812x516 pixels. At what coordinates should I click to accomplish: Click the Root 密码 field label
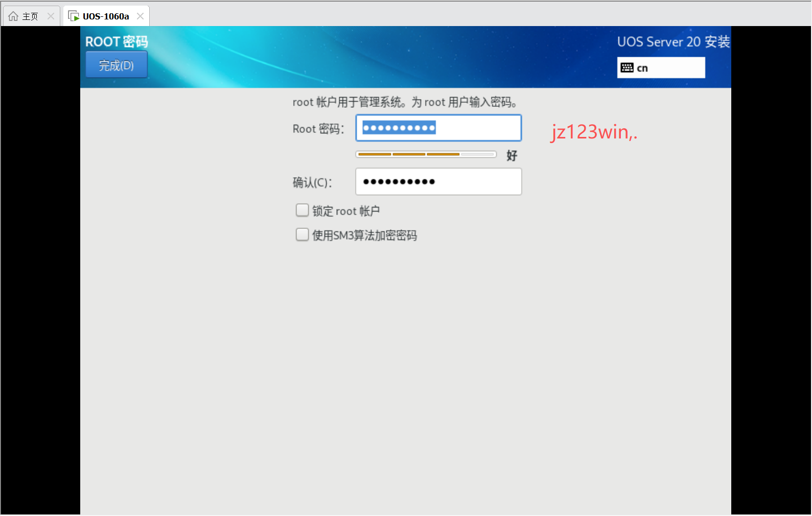[318, 129]
